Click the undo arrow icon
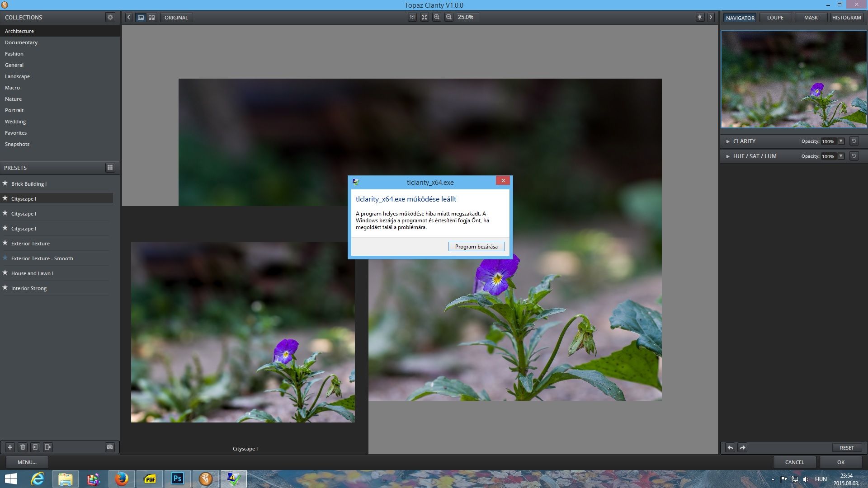Screen dimensions: 868x488 coord(730,448)
